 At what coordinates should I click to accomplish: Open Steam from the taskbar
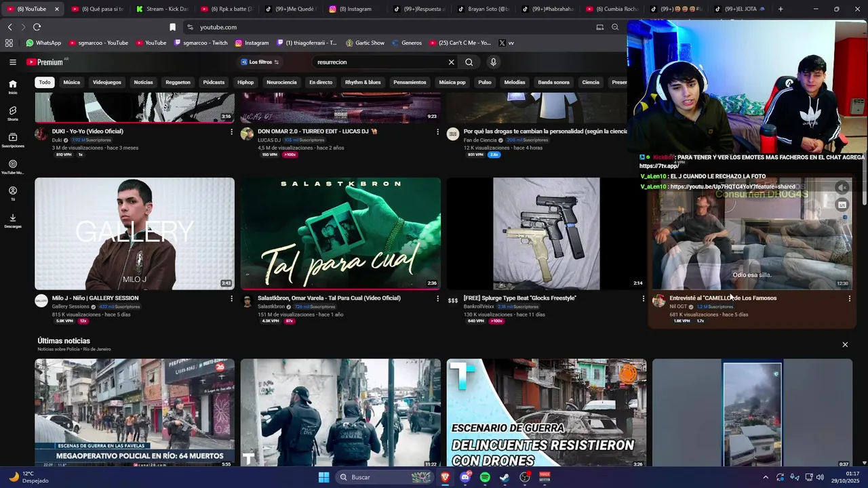pyautogui.click(x=505, y=477)
